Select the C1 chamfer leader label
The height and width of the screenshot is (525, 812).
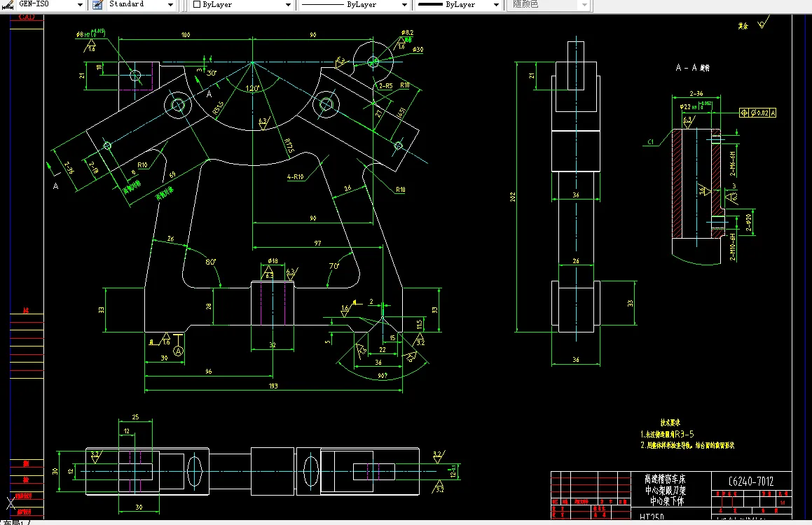pyautogui.click(x=650, y=141)
